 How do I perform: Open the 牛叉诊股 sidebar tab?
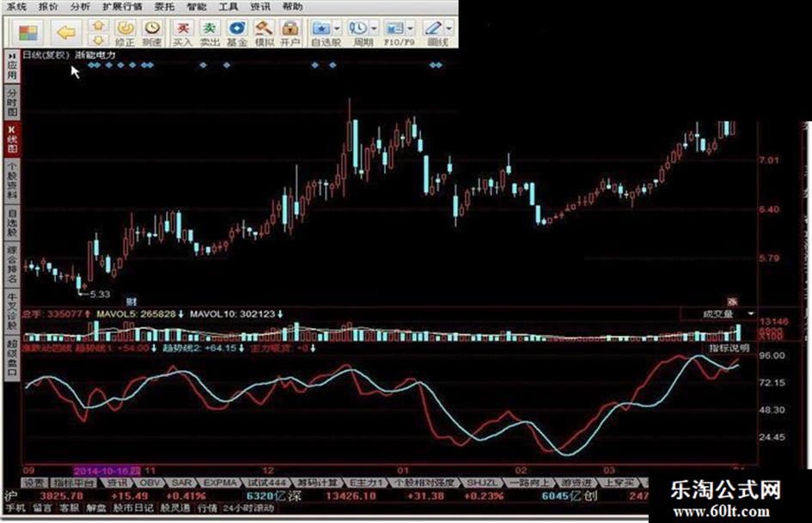tap(12, 310)
